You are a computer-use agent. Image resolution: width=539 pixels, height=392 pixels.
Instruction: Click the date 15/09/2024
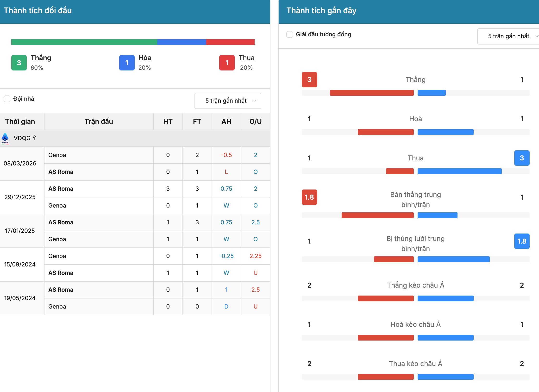pos(20,265)
